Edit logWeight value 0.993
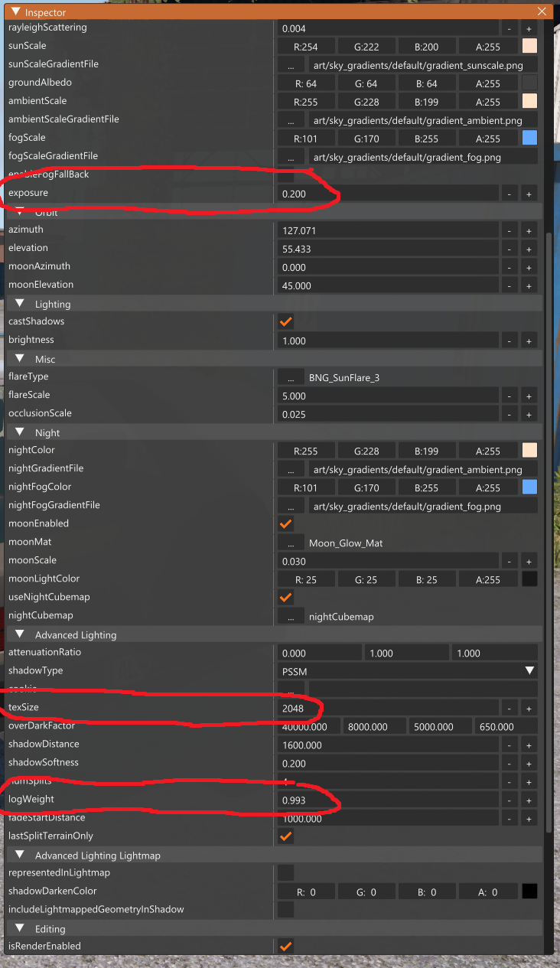This screenshot has height=968, width=560. point(388,800)
